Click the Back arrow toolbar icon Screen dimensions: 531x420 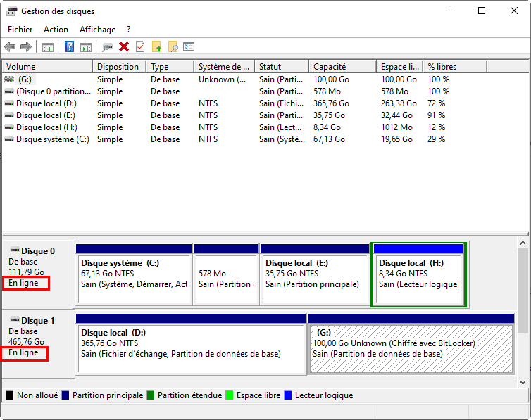point(10,47)
